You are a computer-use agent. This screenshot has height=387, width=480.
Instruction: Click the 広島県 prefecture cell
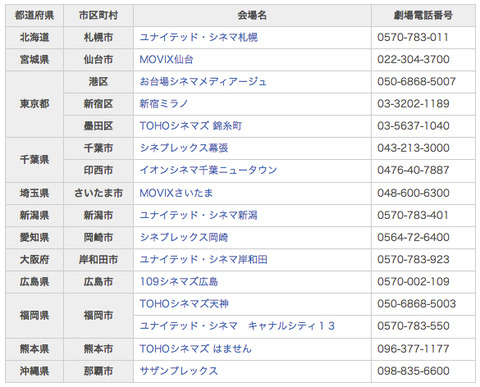pos(34,282)
